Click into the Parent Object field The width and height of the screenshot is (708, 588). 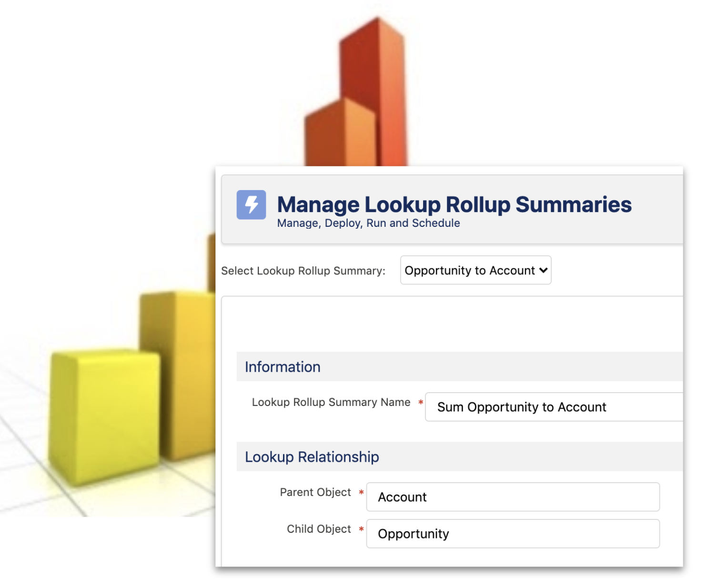coord(512,497)
